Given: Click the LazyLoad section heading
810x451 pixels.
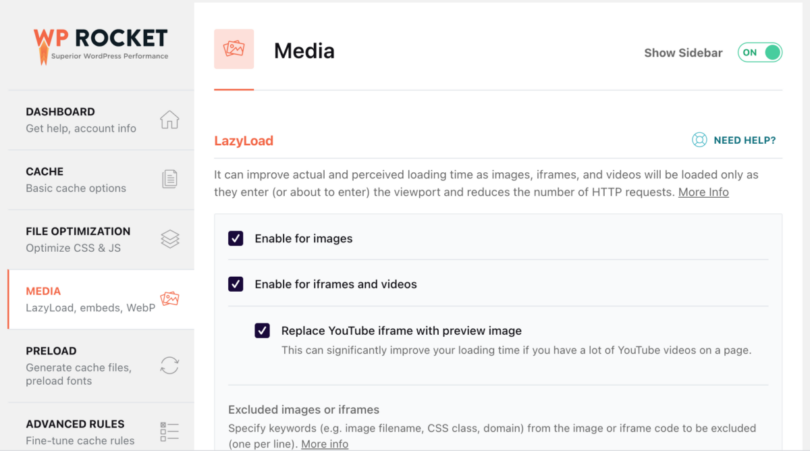Looking at the screenshot, I should click(x=244, y=141).
